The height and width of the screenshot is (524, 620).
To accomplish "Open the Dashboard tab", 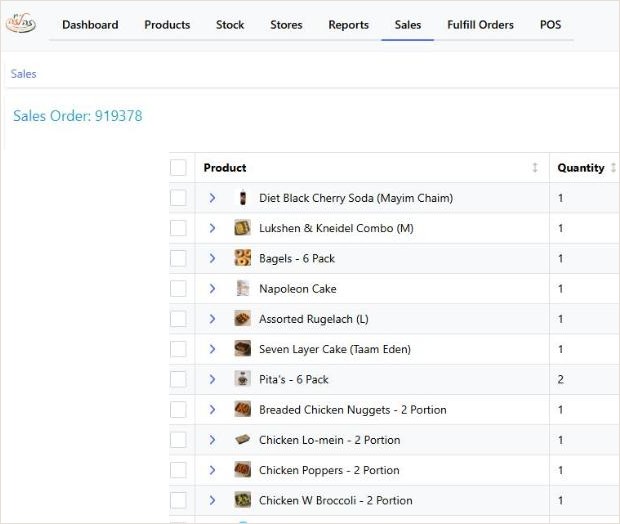I will [90, 25].
